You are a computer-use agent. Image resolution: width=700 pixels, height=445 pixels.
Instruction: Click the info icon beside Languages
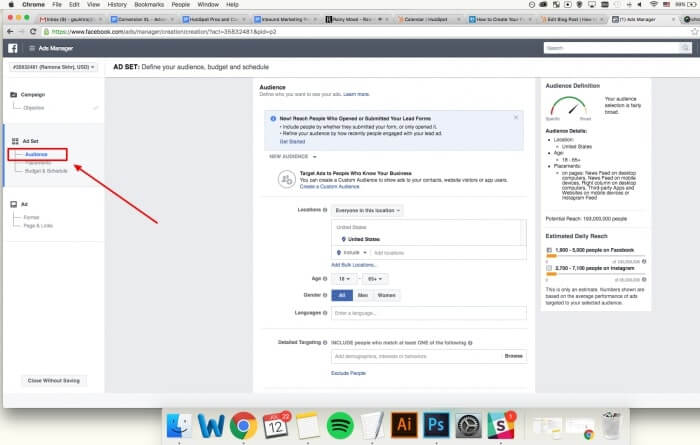click(325, 313)
